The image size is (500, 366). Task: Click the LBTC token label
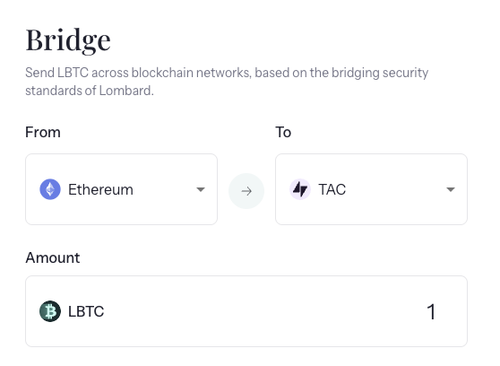coord(86,312)
